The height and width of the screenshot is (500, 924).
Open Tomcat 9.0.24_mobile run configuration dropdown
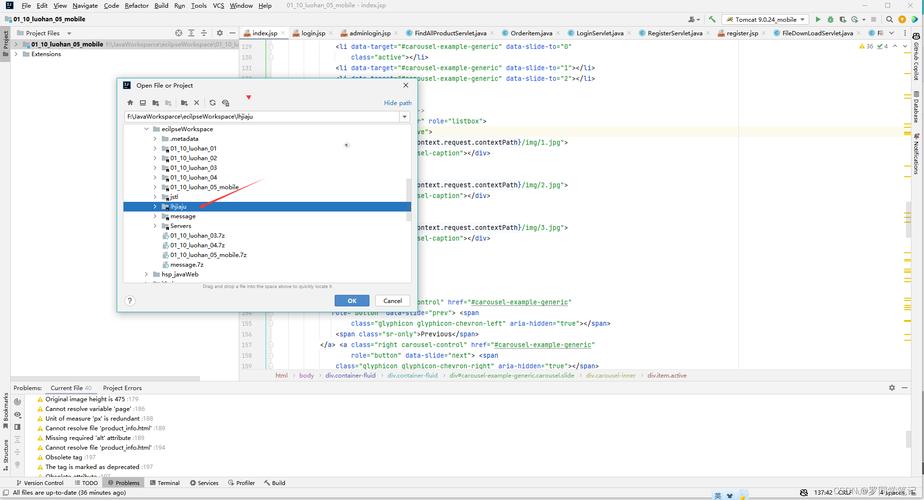[765, 19]
